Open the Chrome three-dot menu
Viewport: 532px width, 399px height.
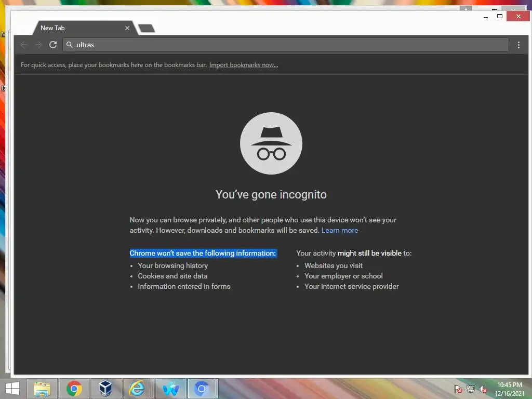[518, 45]
